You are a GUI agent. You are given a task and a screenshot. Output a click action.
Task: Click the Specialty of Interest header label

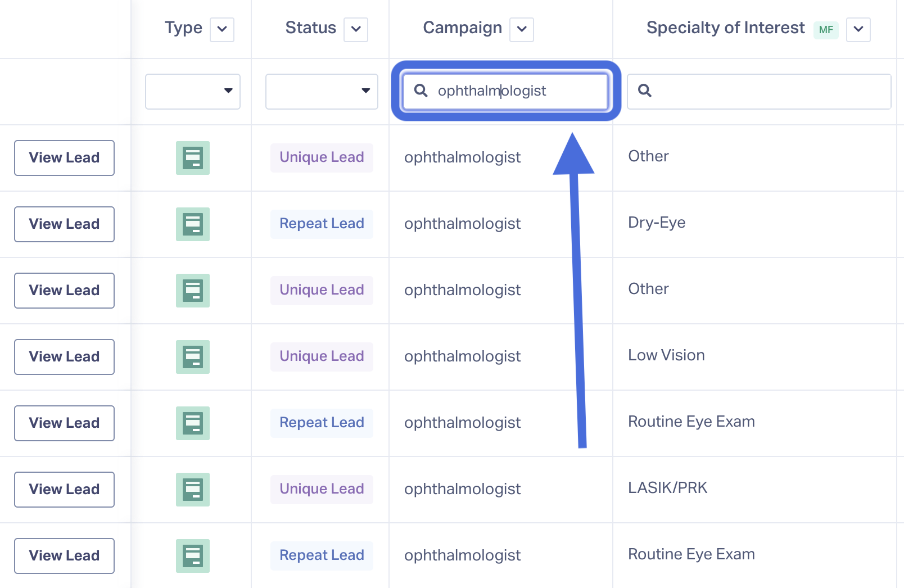(x=725, y=28)
